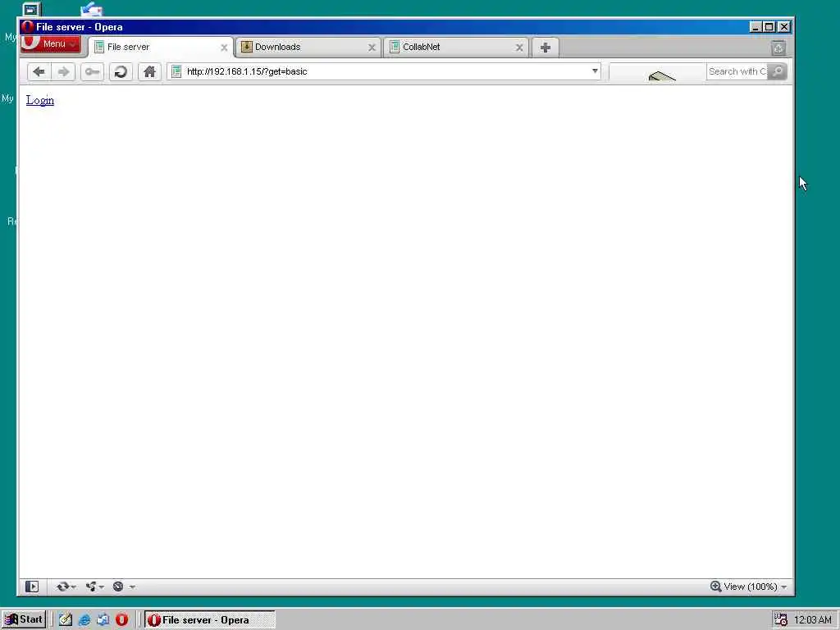The height and width of the screenshot is (630, 840).
Task: Click the zoom magnifier icon in the status bar
Action: (715, 587)
